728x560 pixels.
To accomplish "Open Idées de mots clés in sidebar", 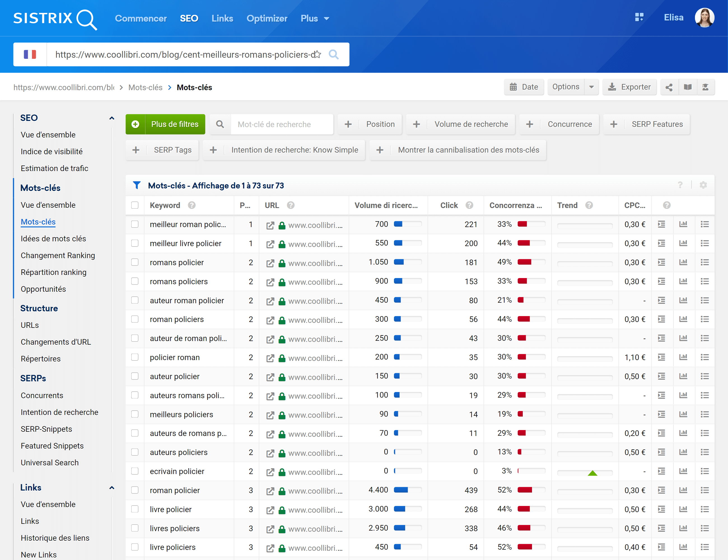I will [x=53, y=239].
